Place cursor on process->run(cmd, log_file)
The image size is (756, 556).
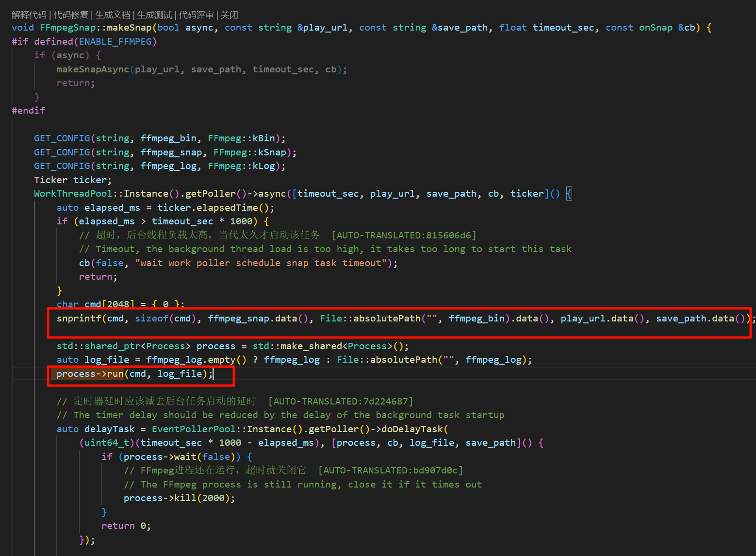(134, 374)
